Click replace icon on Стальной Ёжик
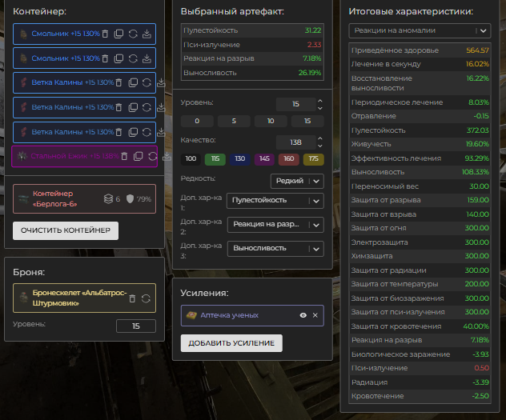The image size is (506, 420). point(152,156)
